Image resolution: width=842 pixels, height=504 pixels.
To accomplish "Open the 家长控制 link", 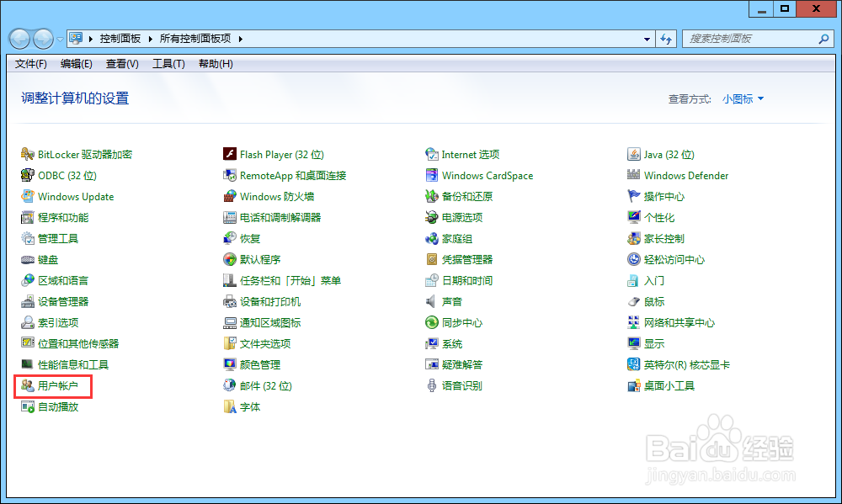I will click(664, 238).
